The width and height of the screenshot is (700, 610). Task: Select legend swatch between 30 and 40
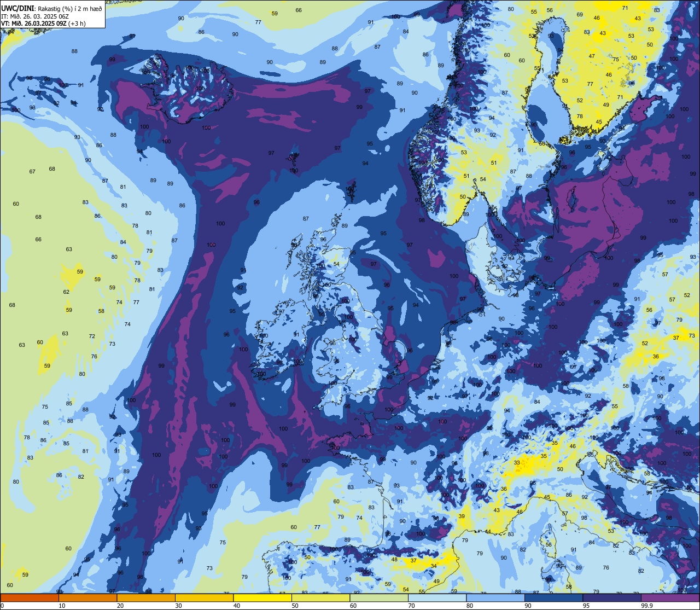point(204,598)
